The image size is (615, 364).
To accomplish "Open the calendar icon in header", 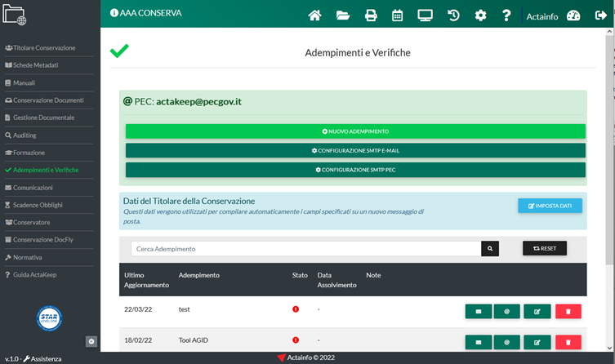I will [x=398, y=15].
